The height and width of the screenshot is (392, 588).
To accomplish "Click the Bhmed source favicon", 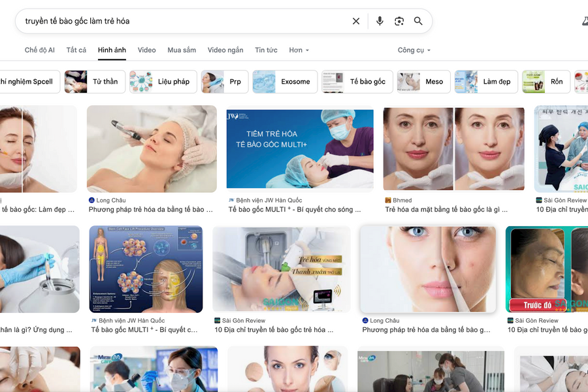I will tap(388, 200).
